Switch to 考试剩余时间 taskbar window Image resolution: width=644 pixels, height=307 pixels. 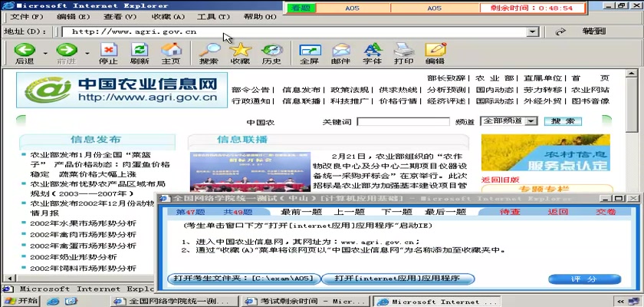[x=306, y=302]
